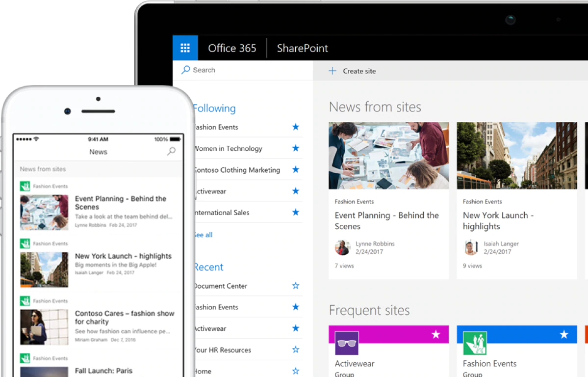Follow Document Center by clicking its empty star
Image resolution: width=588 pixels, height=377 pixels.
(x=295, y=285)
